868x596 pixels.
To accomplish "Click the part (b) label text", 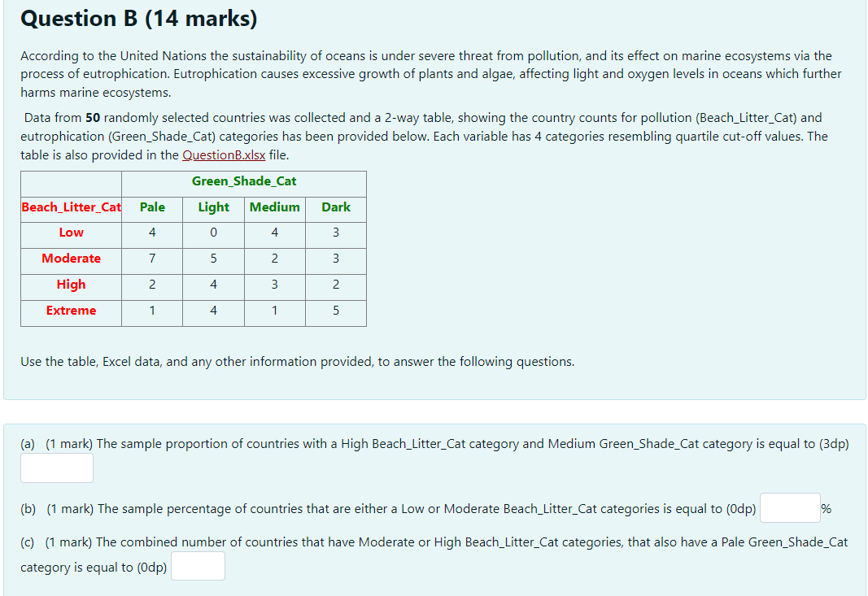I will pos(388,508).
